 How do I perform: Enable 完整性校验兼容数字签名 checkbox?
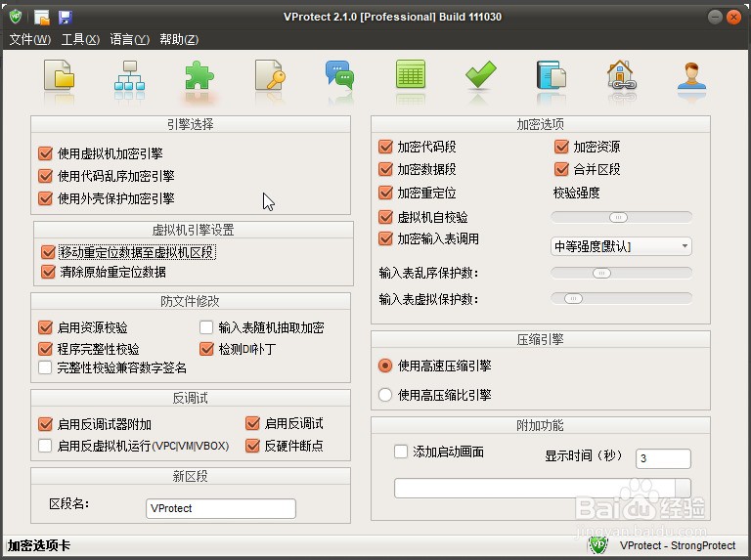[45, 367]
